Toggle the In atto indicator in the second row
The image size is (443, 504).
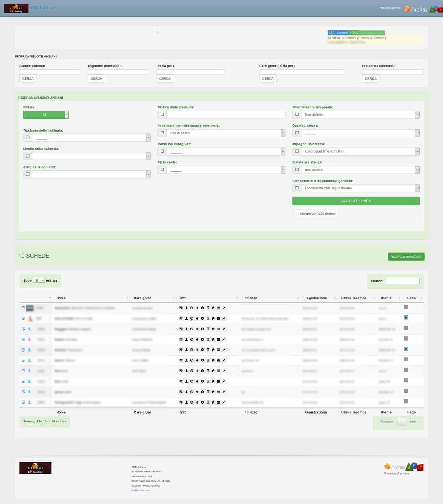pyautogui.click(x=406, y=317)
